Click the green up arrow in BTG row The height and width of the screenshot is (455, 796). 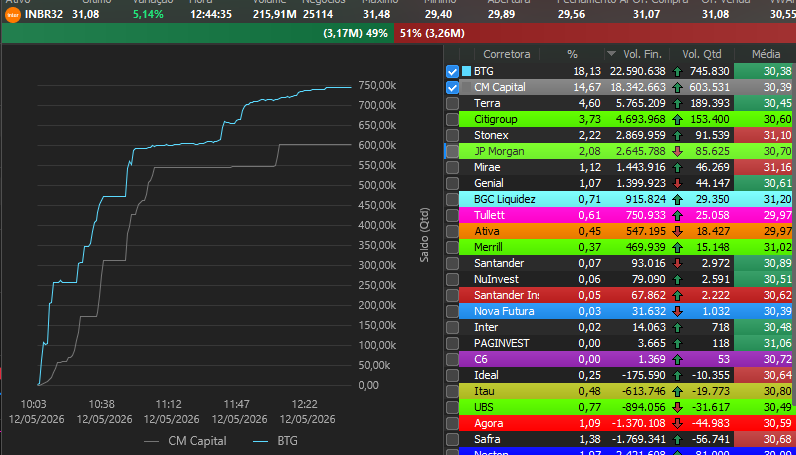coord(677,72)
